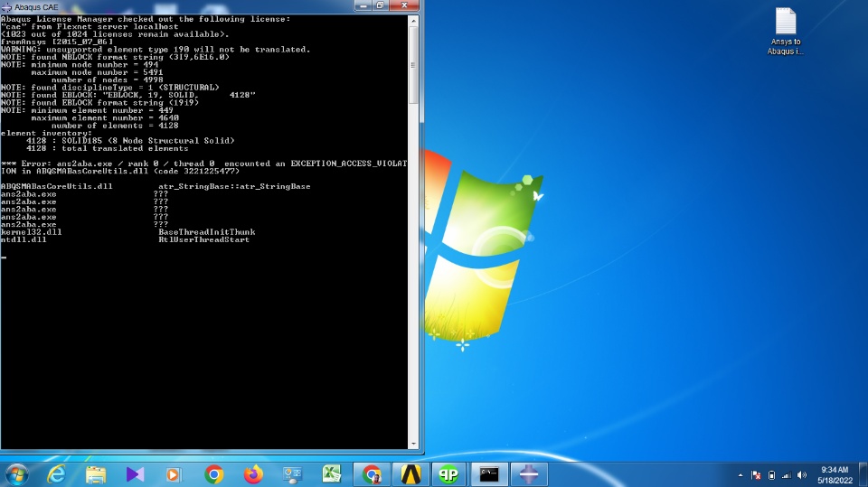This screenshot has height=487, width=868.
Task: Open Visual Studio from the taskbar
Action: (x=135, y=474)
